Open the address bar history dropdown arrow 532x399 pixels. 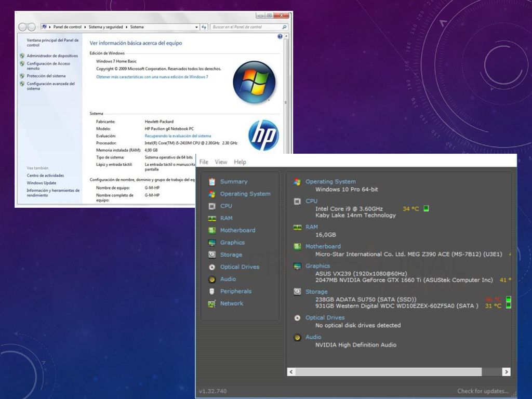196,27
